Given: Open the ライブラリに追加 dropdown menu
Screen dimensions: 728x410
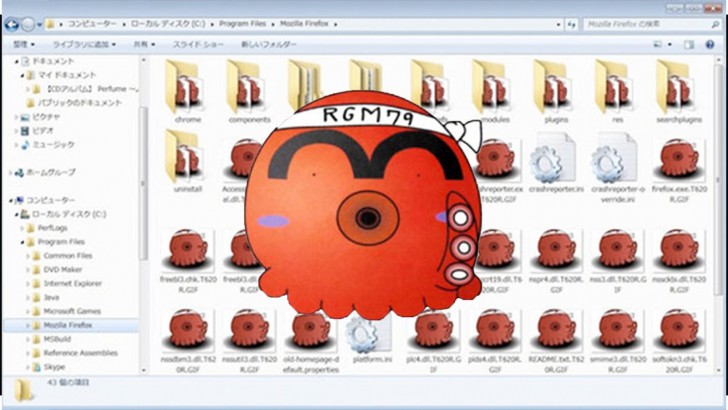Looking at the screenshot, I should 84,45.
